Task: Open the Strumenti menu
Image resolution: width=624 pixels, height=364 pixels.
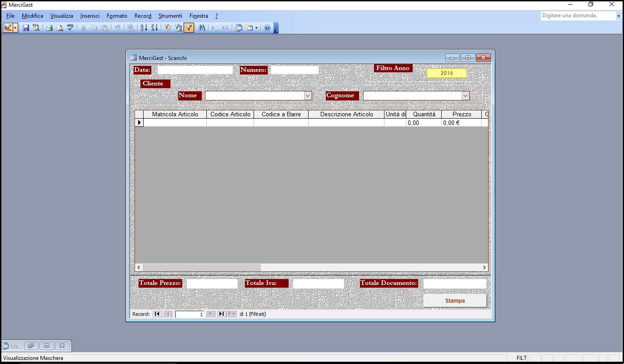Action: 170,15
